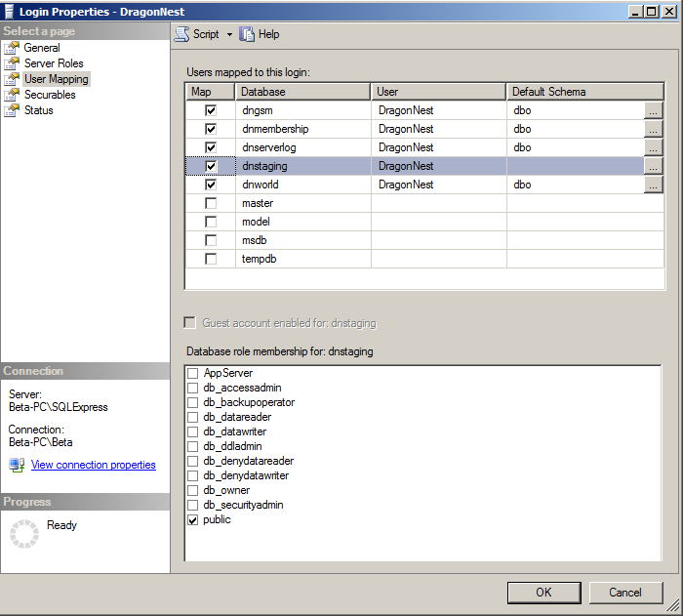Maximize the Login Properties window

coord(652,12)
